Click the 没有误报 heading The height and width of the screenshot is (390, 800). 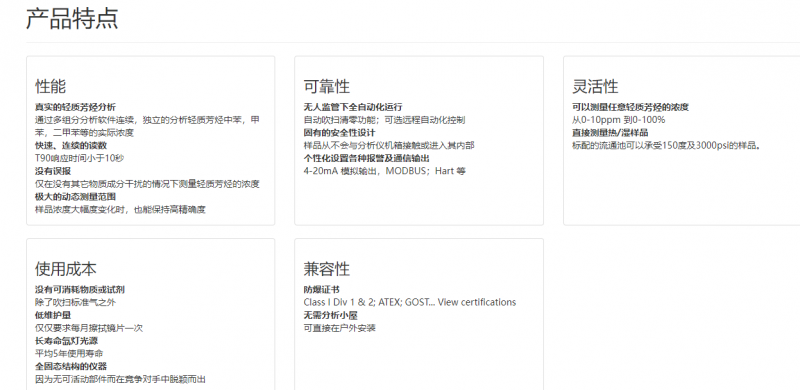coord(53,171)
